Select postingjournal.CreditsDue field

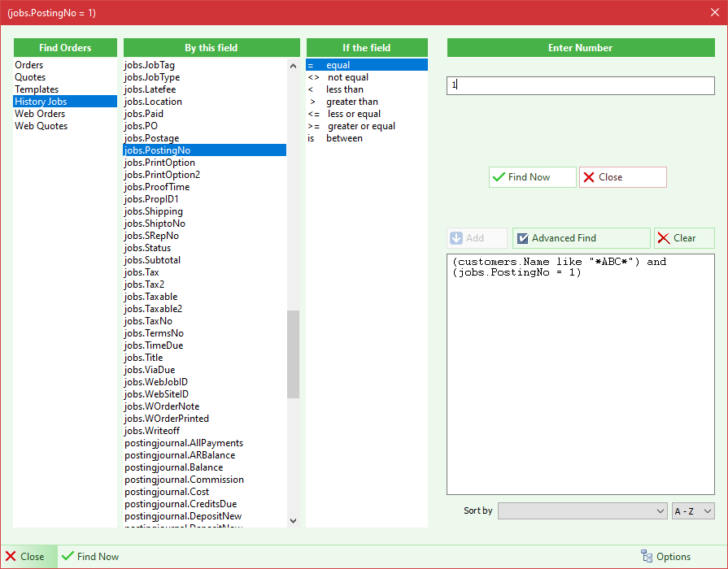click(205, 503)
